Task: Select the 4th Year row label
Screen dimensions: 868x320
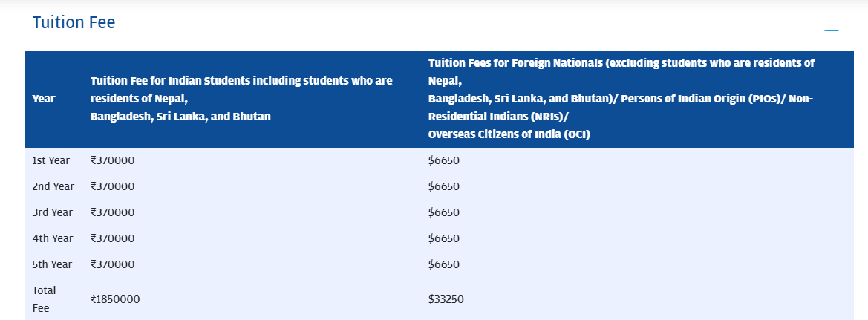Action: 53,238
